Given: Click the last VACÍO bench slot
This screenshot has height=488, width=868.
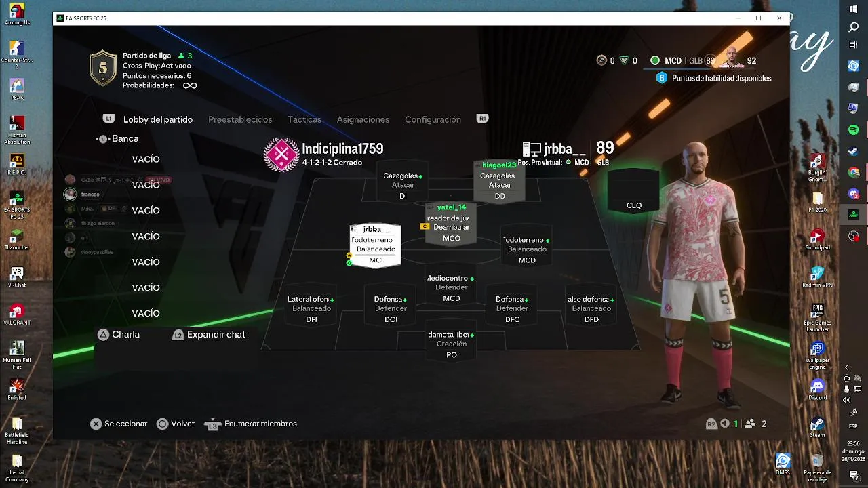Looking at the screenshot, I should [146, 314].
